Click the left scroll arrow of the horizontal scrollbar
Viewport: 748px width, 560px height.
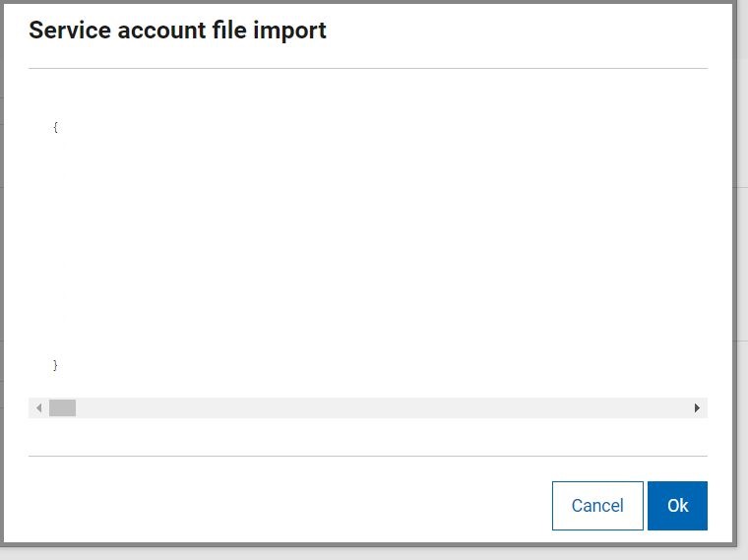point(38,407)
